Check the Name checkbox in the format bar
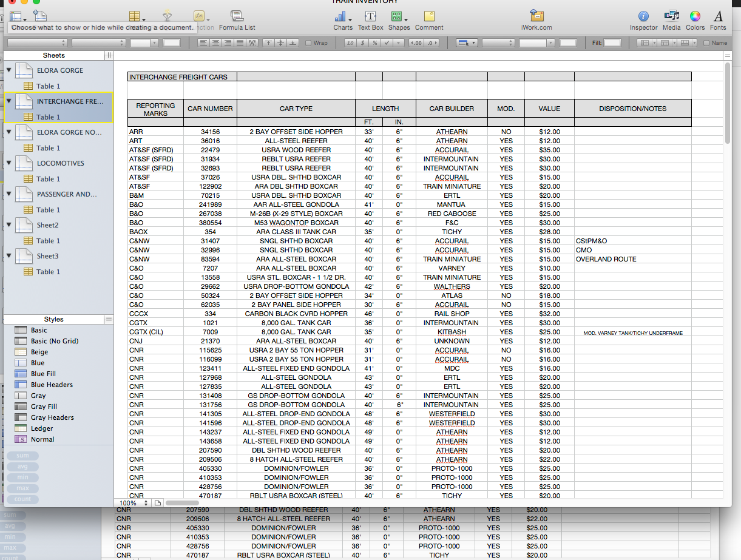The height and width of the screenshot is (560, 741). coord(707,42)
